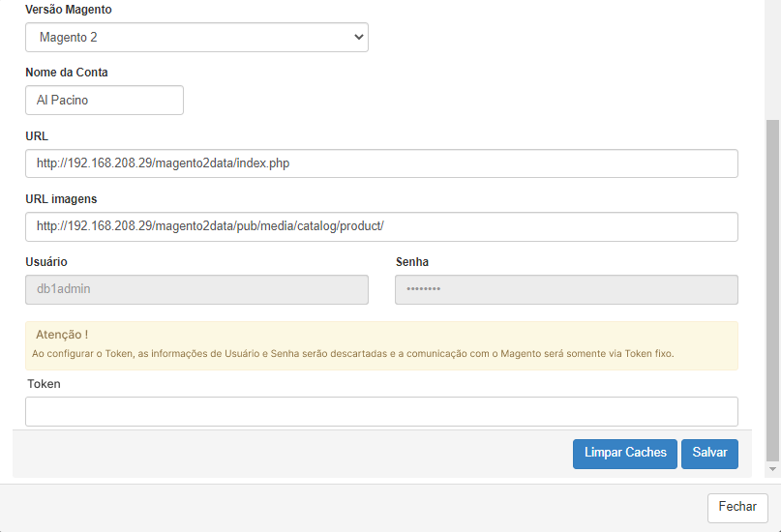Save settings with the Salvar button

(709, 454)
